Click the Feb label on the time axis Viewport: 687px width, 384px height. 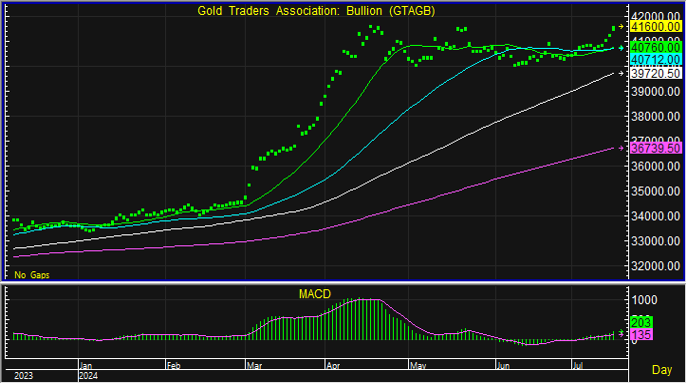click(x=174, y=365)
